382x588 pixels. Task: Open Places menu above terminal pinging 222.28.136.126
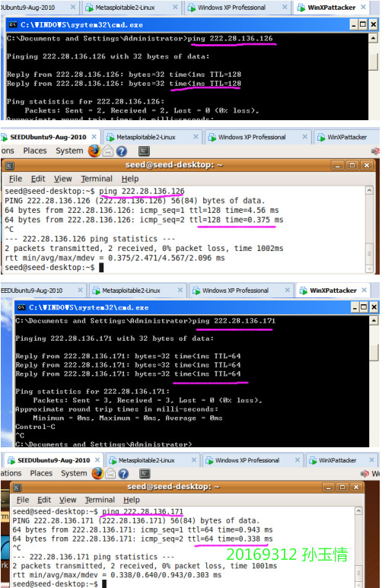[35, 151]
